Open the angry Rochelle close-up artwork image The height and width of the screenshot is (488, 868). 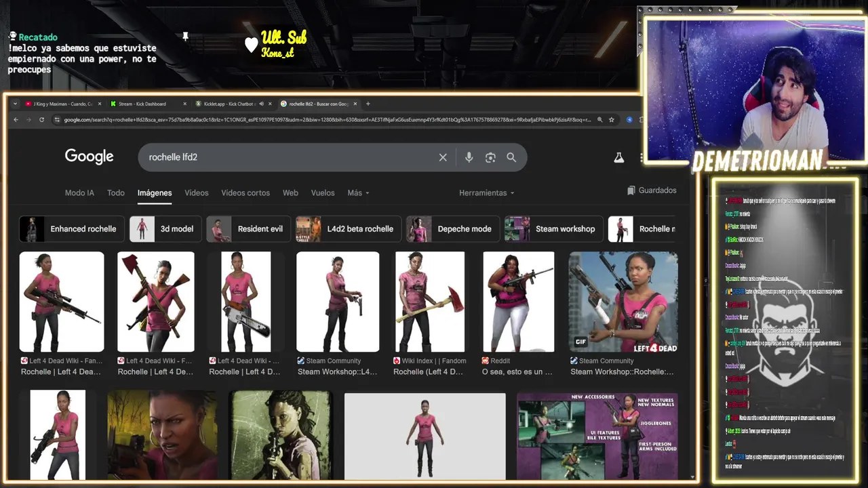163,434
